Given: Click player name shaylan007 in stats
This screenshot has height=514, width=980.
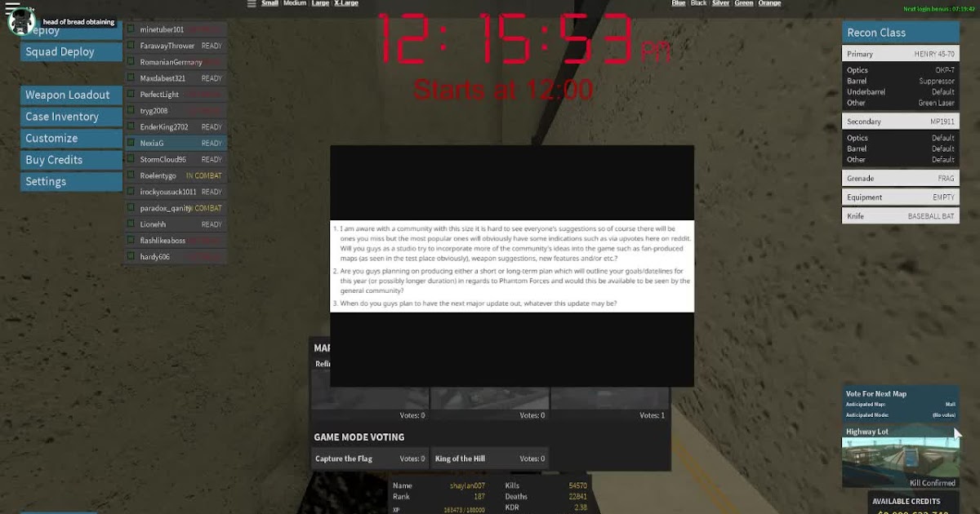Looking at the screenshot, I should click(x=467, y=485).
